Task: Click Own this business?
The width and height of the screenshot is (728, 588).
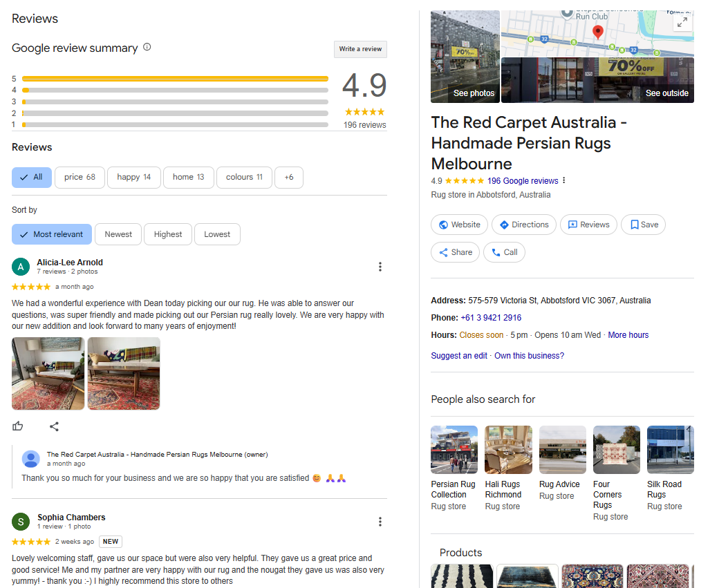Action: (x=530, y=356)
